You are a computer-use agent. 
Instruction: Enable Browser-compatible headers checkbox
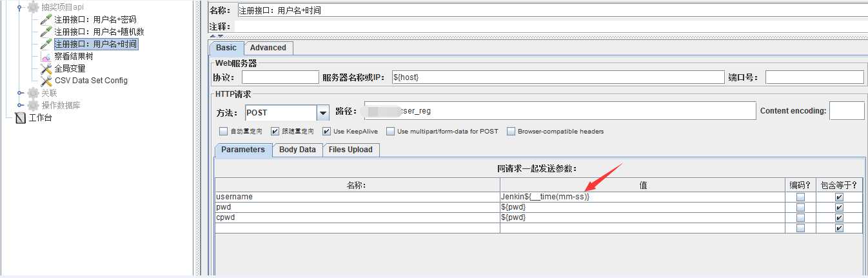tap(511, 132)
